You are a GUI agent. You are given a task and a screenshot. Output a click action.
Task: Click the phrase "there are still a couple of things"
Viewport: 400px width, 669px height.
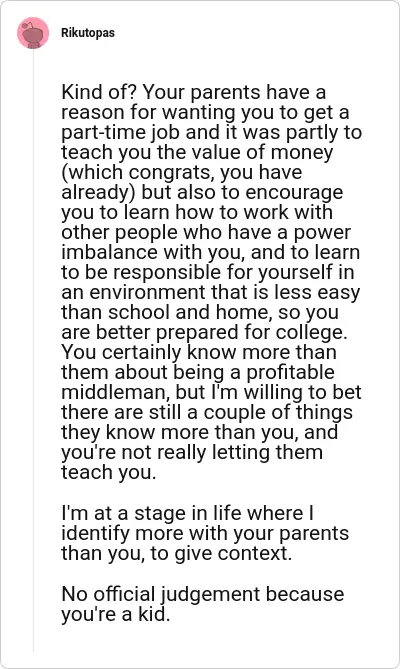207,413
